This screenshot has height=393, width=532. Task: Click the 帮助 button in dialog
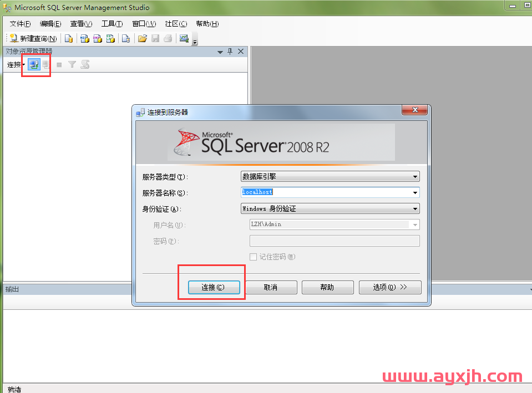click(x=327, y=287)
